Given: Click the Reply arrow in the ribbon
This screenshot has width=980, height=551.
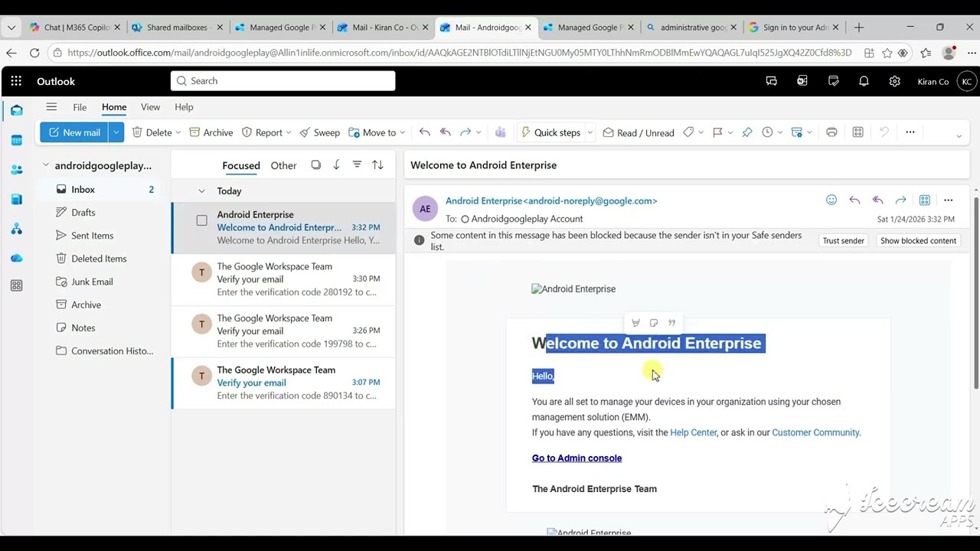Looking at the screenshot, I should point(425,132).
